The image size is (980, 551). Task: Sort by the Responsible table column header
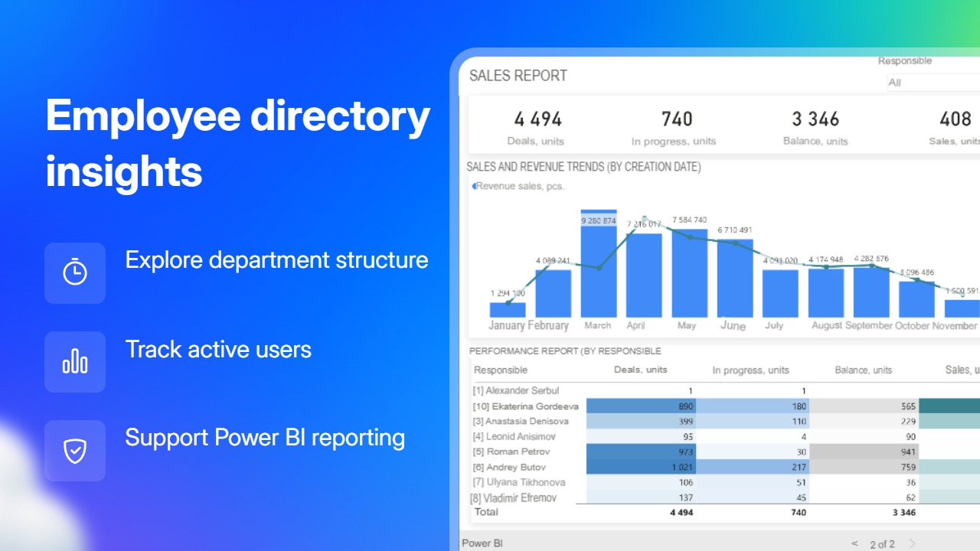(x=501, y=370)
